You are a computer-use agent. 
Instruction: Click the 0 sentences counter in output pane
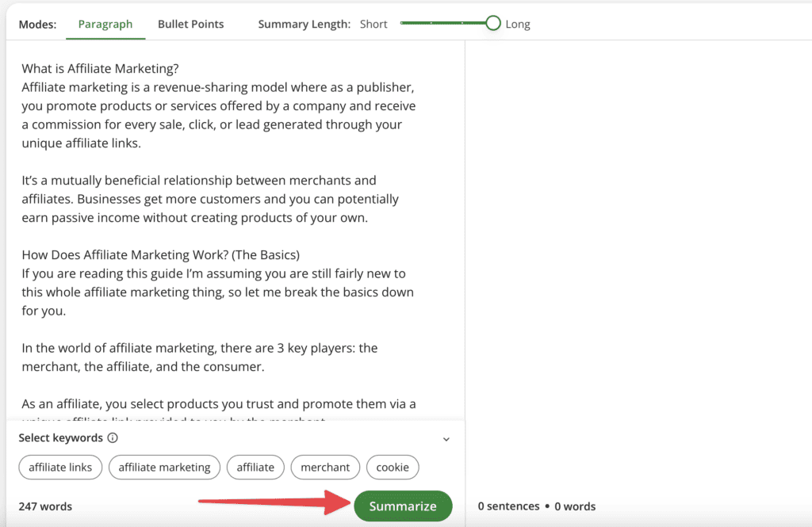click(x=508, y=506)
